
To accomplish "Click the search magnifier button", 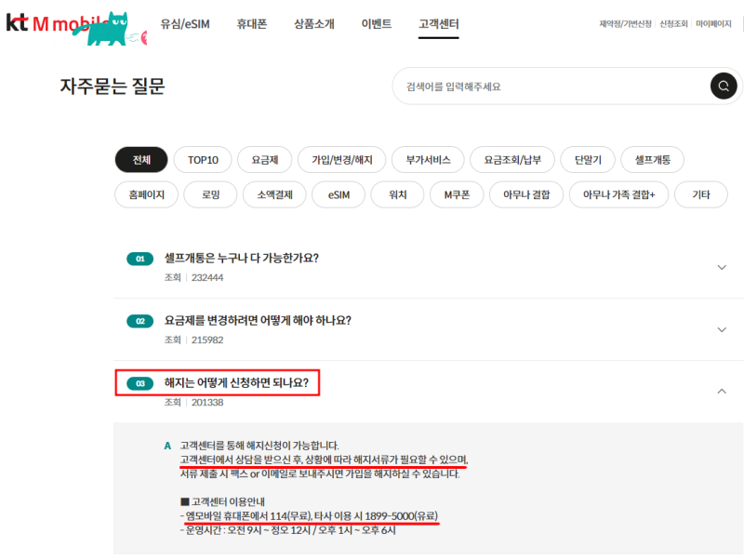I will point(724,86).
